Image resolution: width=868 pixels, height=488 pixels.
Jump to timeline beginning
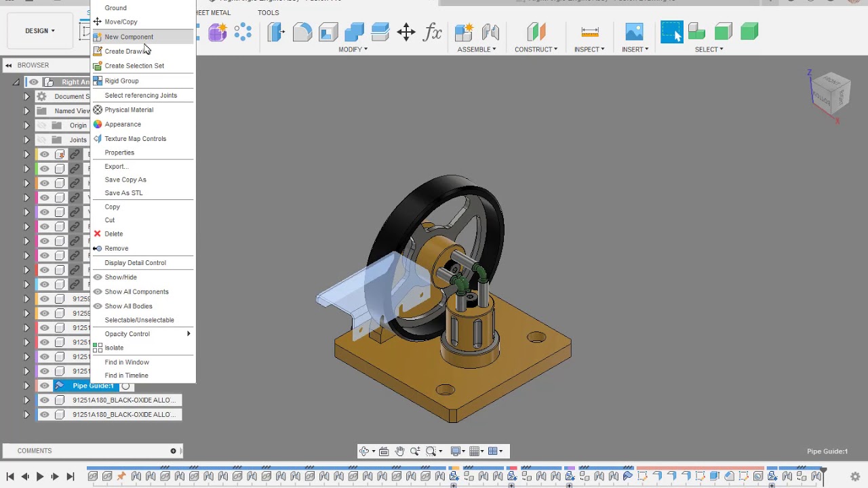tap(9, 476)
